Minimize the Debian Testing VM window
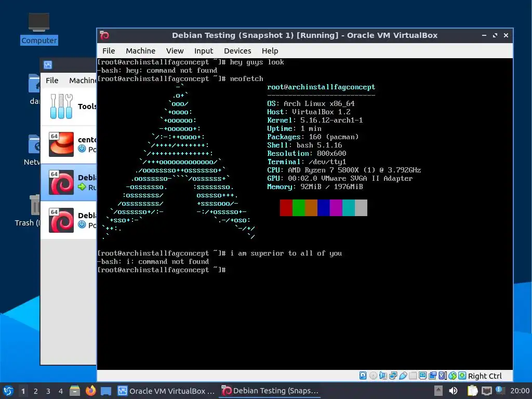Image resolution: width=532 pixels, height=399 pixels. point(484,35)
